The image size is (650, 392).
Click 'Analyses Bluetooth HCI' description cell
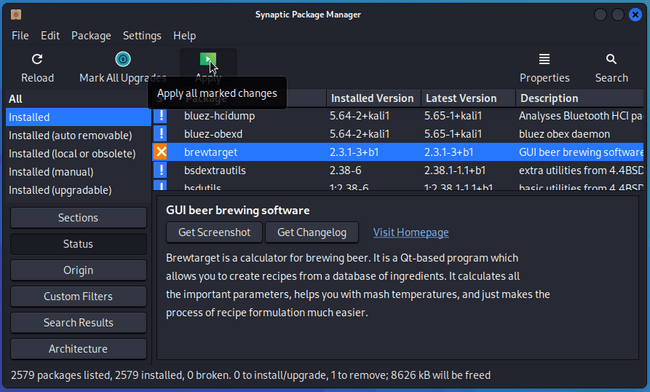580,116
